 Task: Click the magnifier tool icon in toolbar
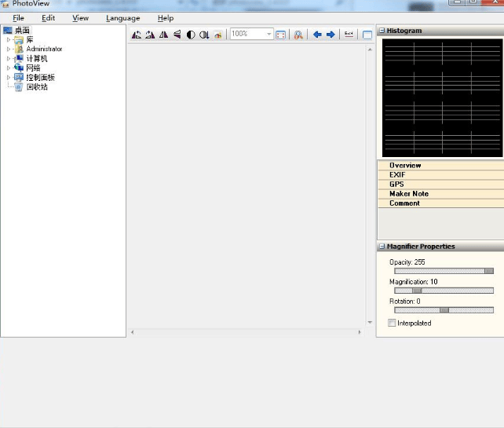[298, 35]
